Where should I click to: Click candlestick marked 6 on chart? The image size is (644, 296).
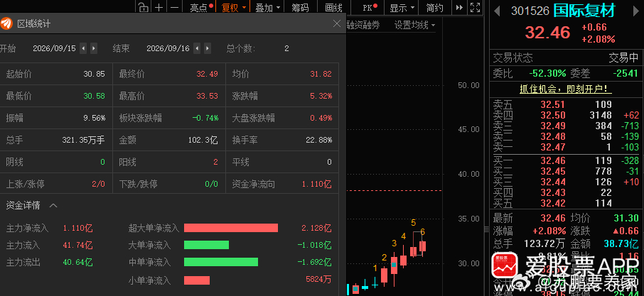[x=422, y=246]
